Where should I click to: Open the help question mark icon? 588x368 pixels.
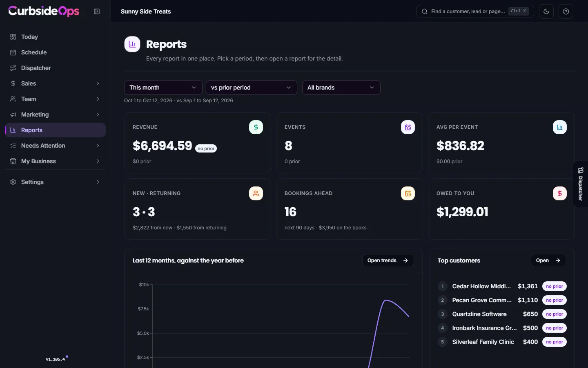tap(566, 11)
